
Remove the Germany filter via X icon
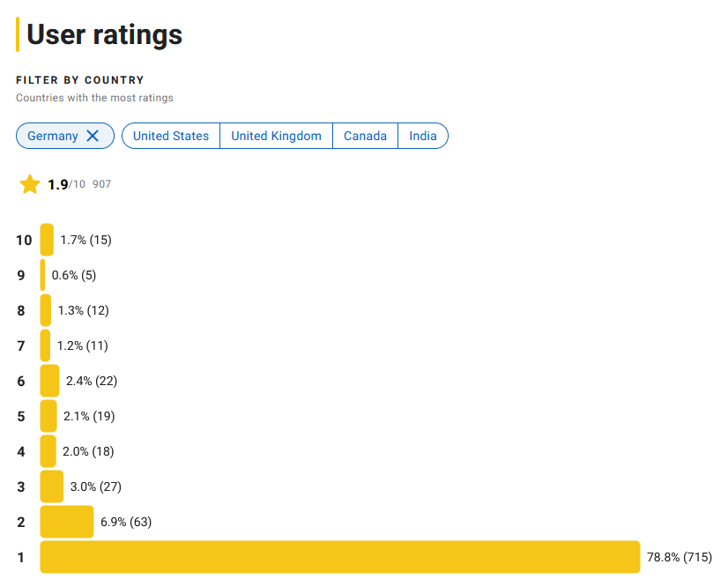[x=93, y=136]
